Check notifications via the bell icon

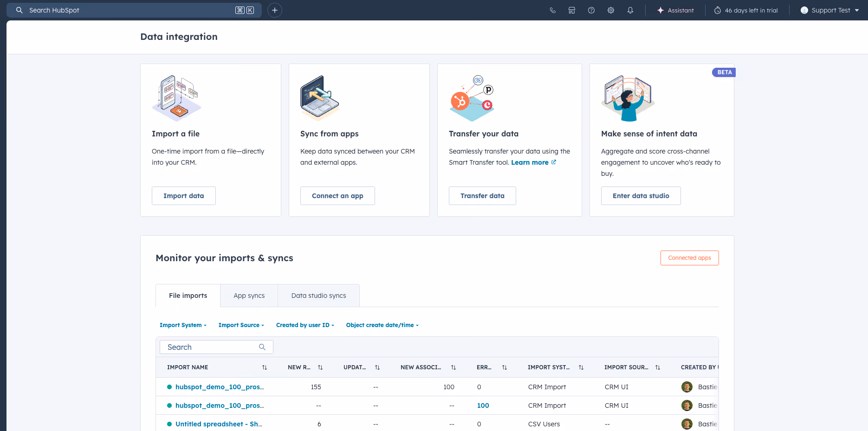pyautogui.click(x=630, y=10)
